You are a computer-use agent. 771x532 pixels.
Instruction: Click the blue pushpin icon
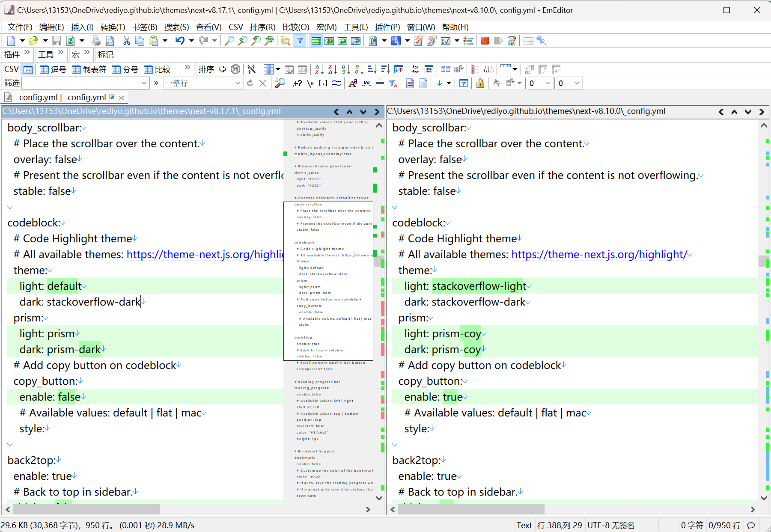542,41
